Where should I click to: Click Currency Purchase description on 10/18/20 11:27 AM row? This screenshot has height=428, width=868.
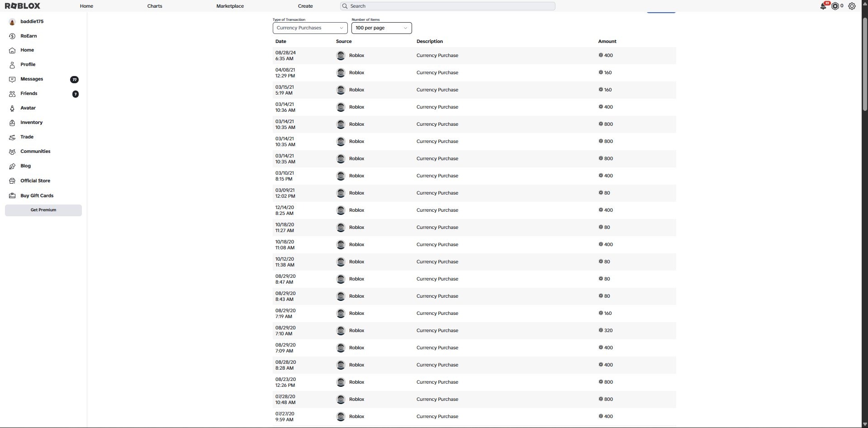coord(437,228)
